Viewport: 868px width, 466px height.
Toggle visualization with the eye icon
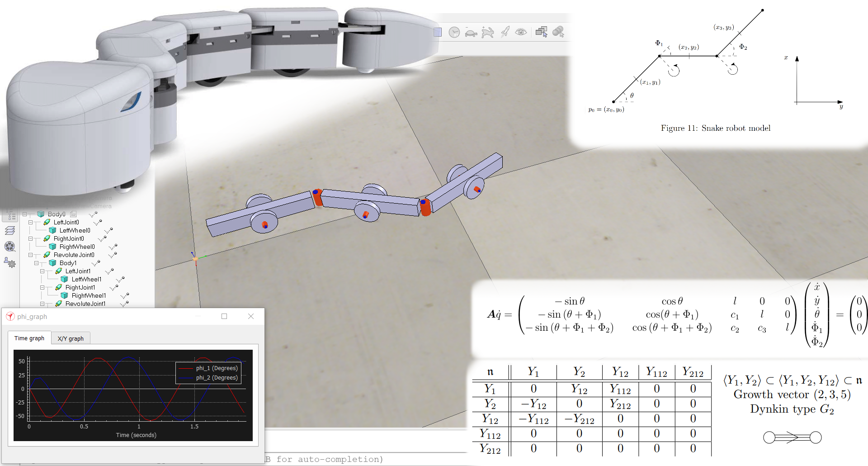[521, 32]
